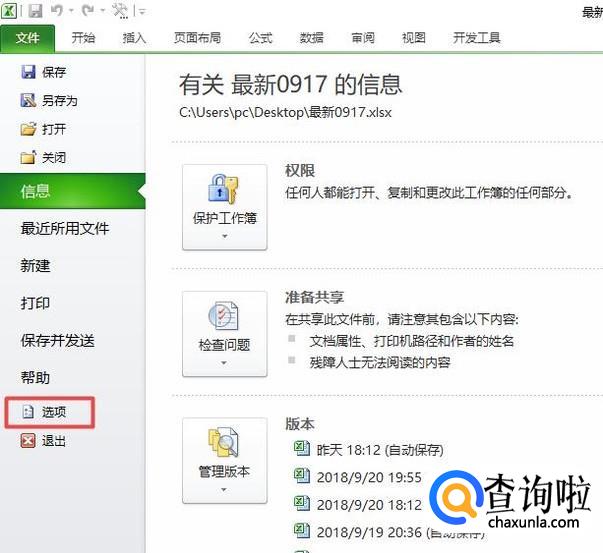Switch to the 视图 ribbon tab
Viewport: 603px width, 553px height.
pos(414,38)
